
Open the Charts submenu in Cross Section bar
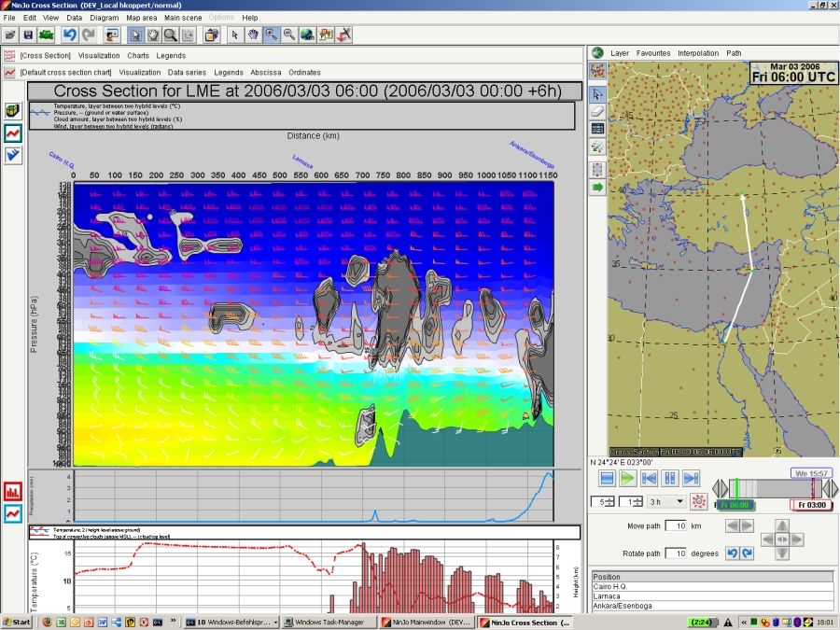pos(138,55)
